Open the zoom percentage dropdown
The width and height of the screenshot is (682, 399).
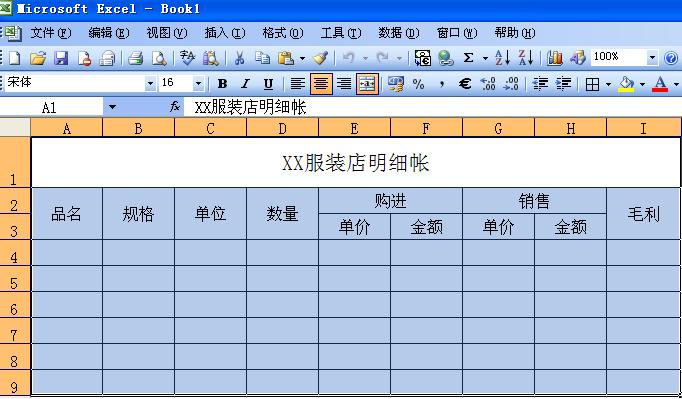tap(652, 57)
